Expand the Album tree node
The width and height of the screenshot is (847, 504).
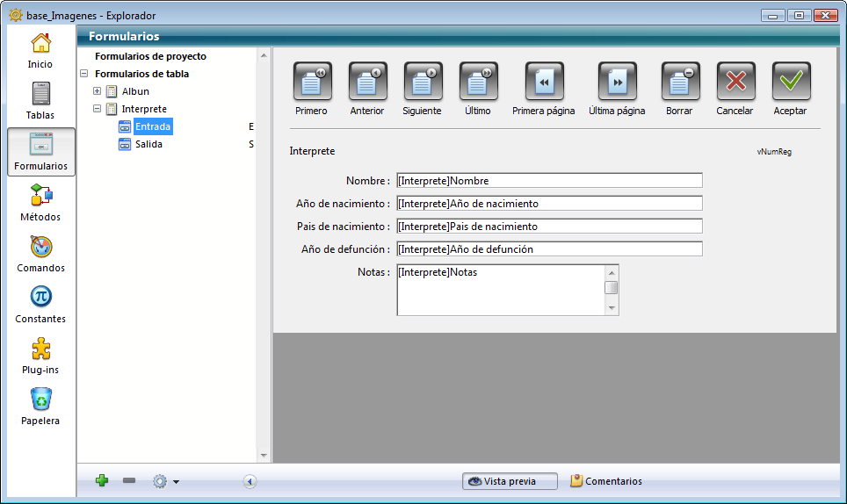click(98, 91)
